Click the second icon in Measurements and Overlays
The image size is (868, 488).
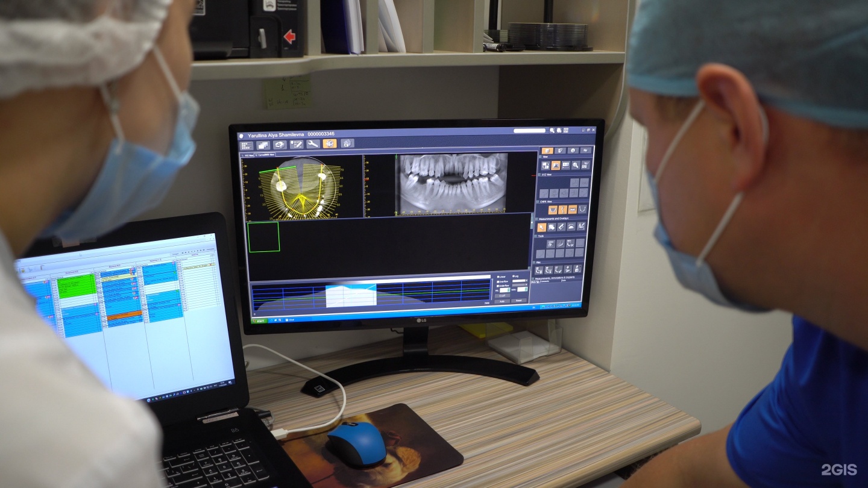tap(552, 227)
